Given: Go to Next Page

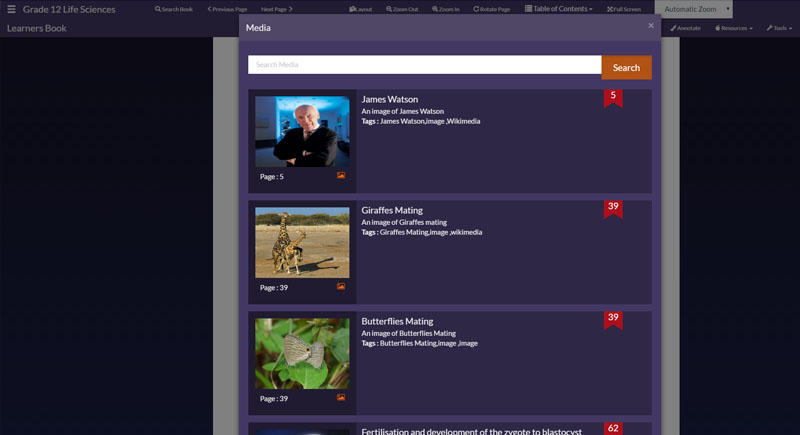Looking at the screenshot, I should [277, 9].
